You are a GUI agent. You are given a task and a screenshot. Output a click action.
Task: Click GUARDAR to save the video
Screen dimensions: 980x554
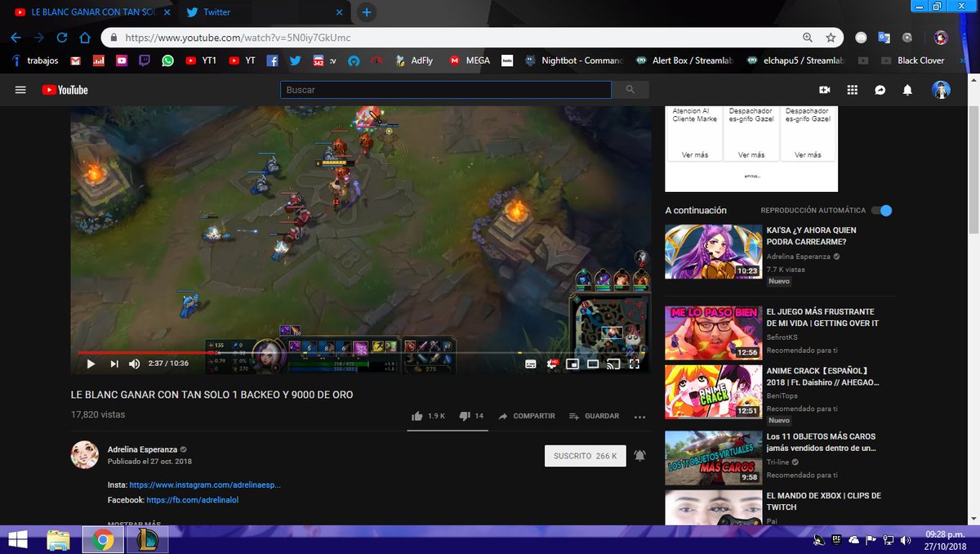pyautogui.click(x=595, y=416)
